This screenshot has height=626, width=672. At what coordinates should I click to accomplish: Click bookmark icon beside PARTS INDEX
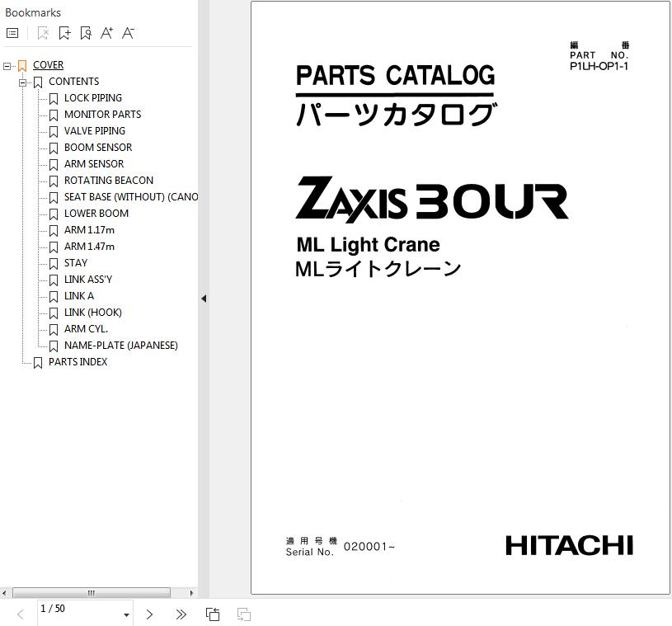click(38, 363)
